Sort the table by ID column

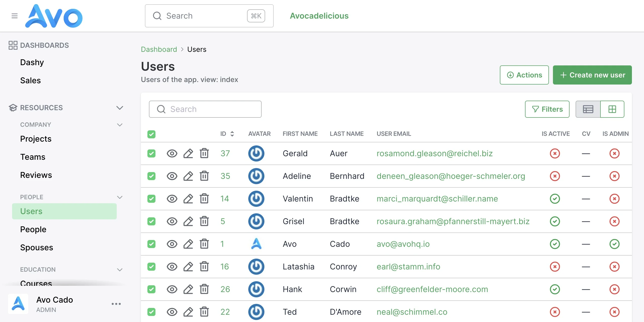tap(227, 134)
